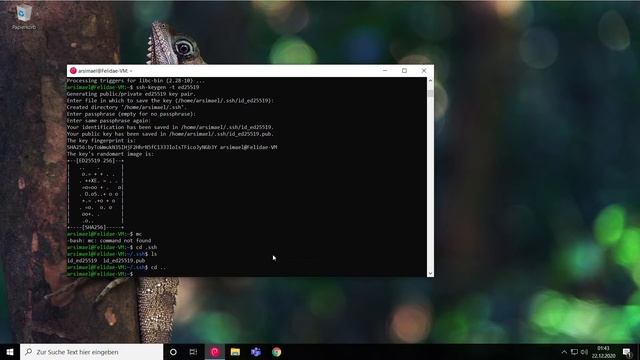640x360 pixels.
Task: Click 'The key's randomart image is:' line
Action: (110, 154)
